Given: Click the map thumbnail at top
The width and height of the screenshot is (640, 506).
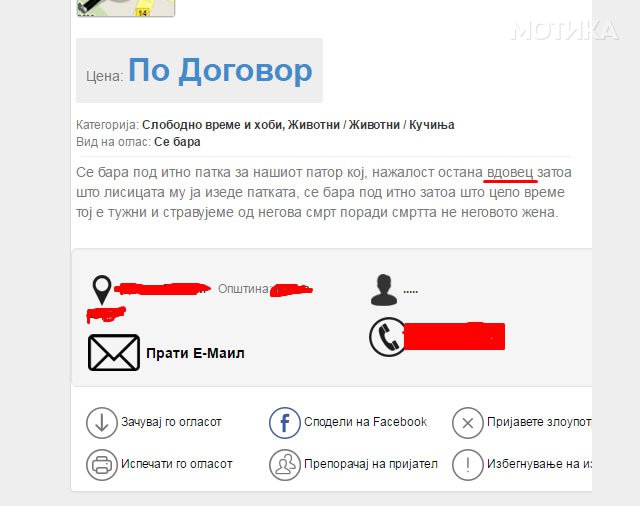Looking at the screenshot, I should [126, 8].
